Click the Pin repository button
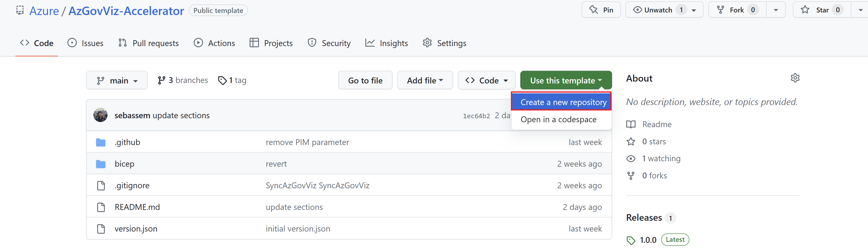 click(x=601, y=10)
